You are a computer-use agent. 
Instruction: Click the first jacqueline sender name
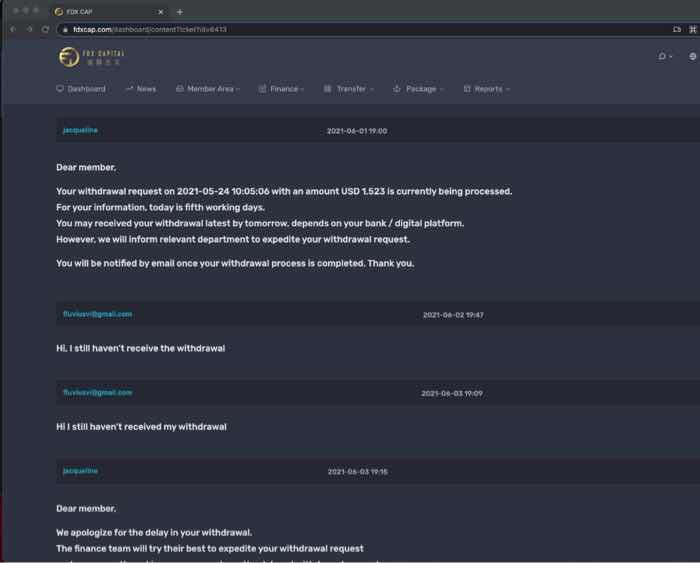(80, 130)
